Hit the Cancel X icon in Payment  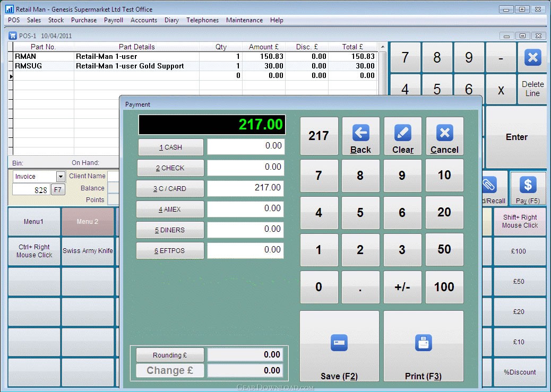[444, 133]
